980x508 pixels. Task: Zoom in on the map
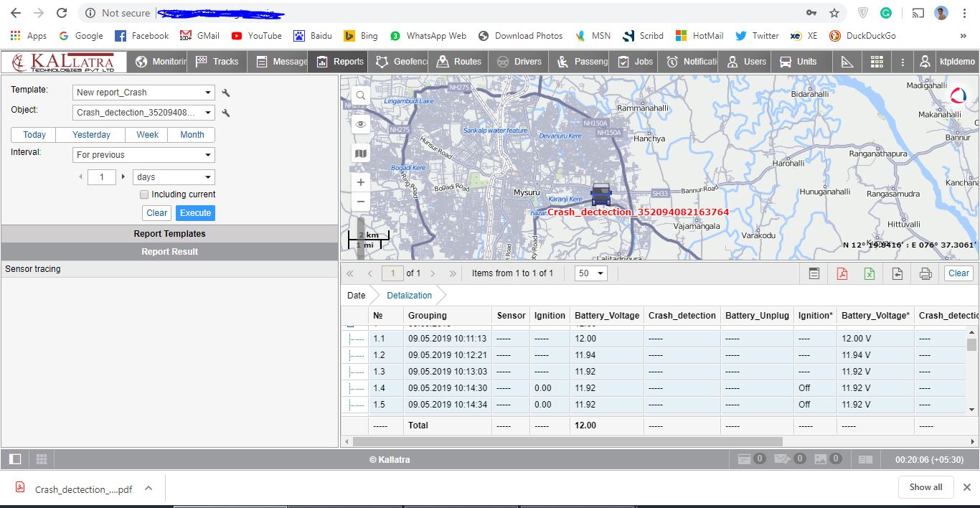point(361,182)
